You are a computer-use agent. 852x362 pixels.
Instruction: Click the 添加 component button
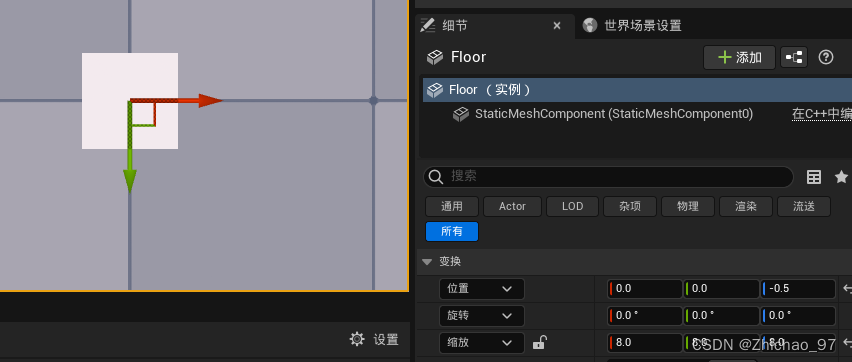(x=739, y=57)
